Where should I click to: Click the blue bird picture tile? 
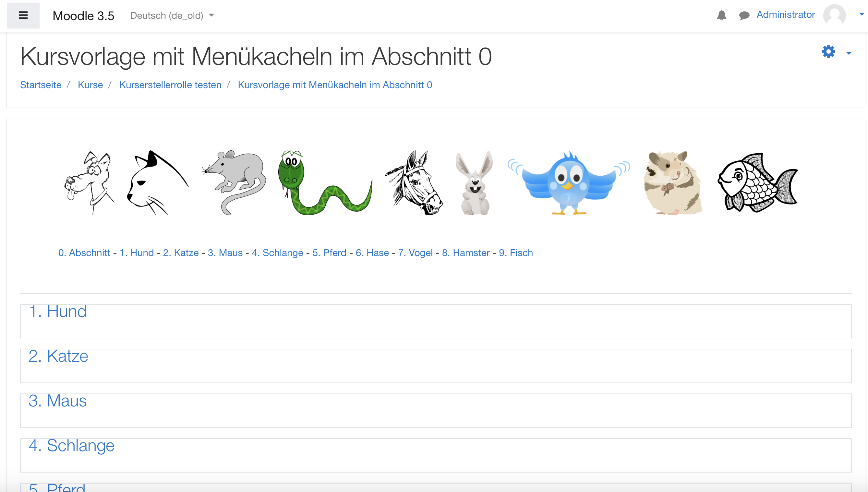point(569,182)
